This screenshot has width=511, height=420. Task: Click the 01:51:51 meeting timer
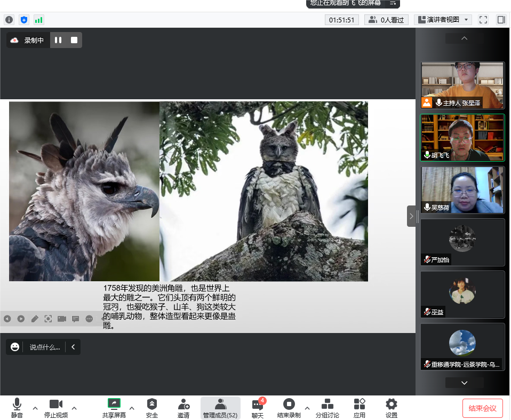pos(341,20)
